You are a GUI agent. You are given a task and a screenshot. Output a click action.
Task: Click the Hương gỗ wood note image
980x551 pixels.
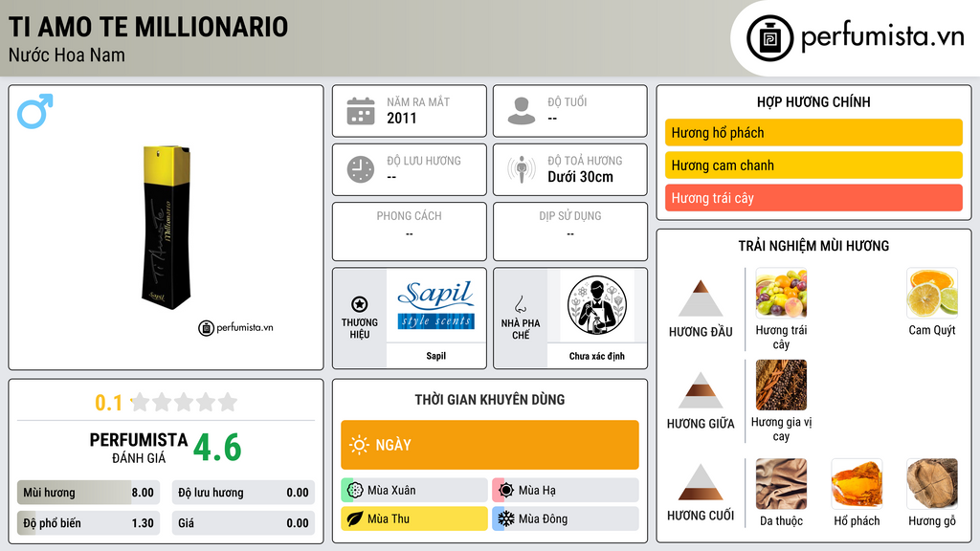(x=932, y=483)
